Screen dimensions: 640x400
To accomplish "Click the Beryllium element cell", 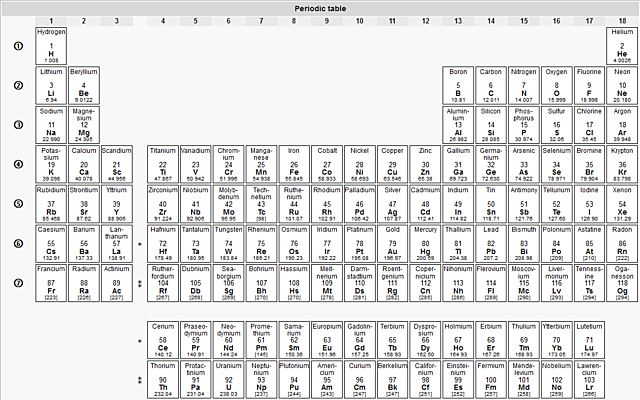I will (x=84, y=85).
